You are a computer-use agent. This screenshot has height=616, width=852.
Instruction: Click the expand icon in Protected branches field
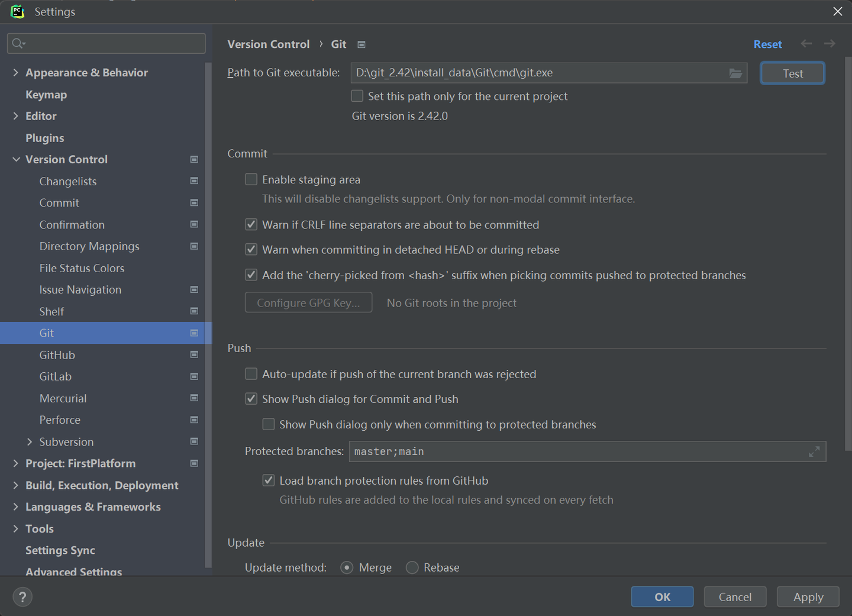coord(814,451)
